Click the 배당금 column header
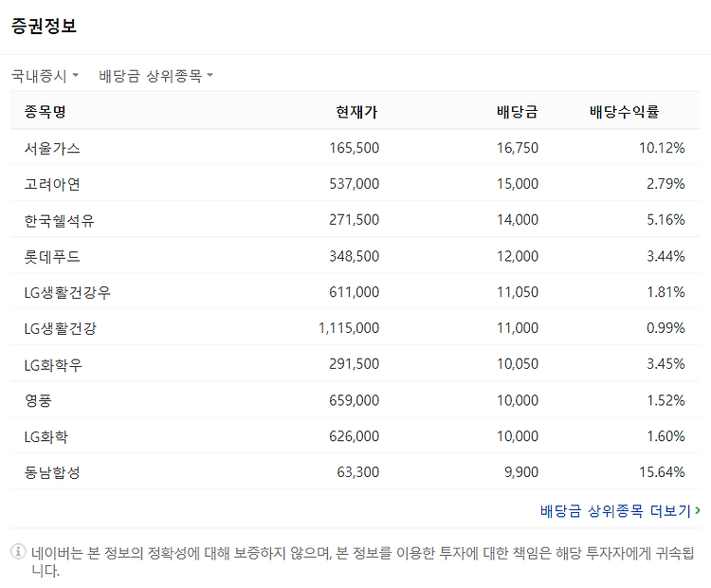The image size is (711, 588). 518,112
